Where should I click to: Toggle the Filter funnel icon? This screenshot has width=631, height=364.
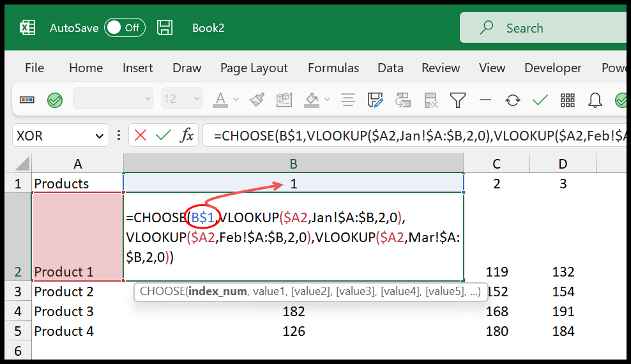tap(458, 100)
